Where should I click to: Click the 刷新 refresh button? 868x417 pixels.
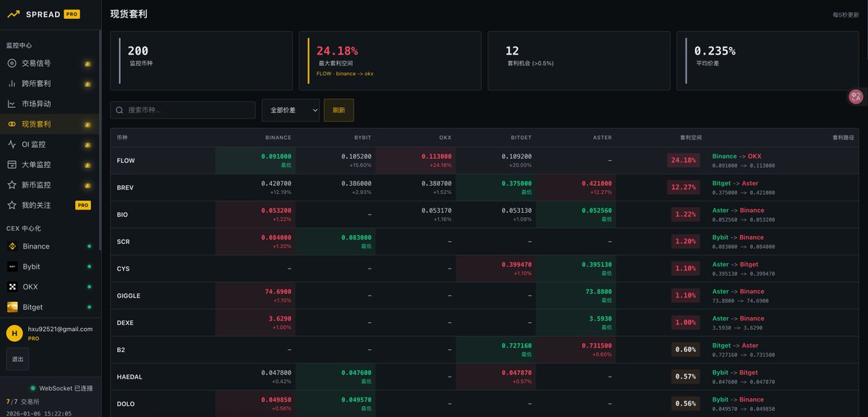(339, 110)
